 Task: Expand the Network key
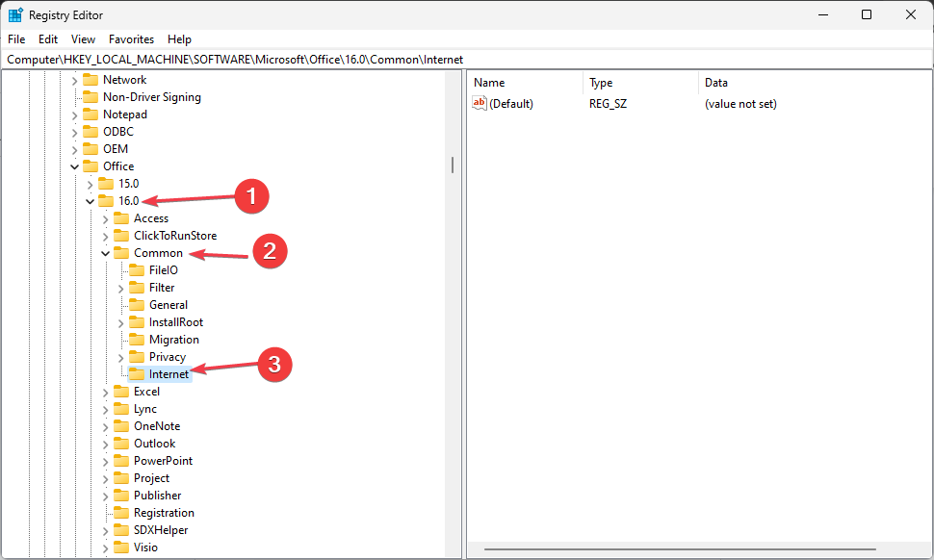coord(74,80)
